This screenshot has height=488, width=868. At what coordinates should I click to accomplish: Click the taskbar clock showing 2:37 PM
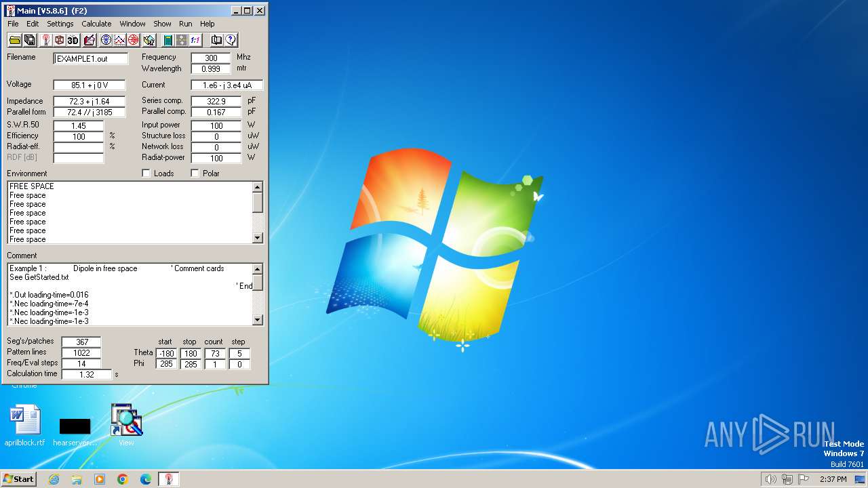click(833, 479)
